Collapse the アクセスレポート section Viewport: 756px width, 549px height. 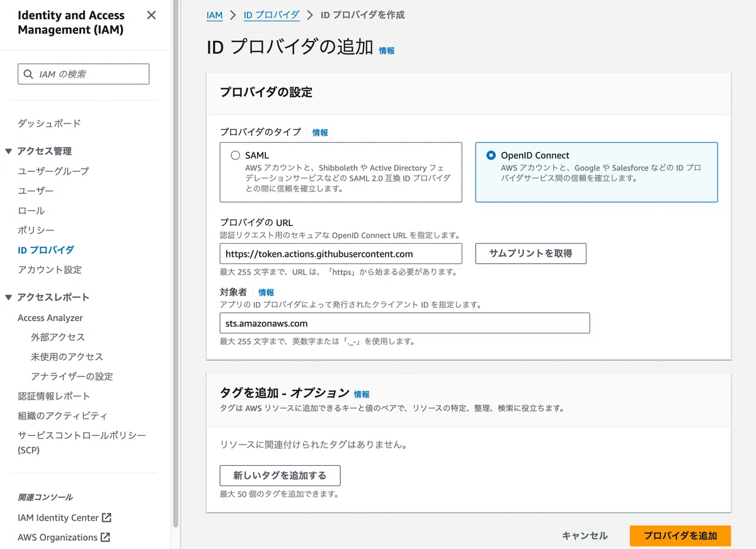tap(9, 297)
